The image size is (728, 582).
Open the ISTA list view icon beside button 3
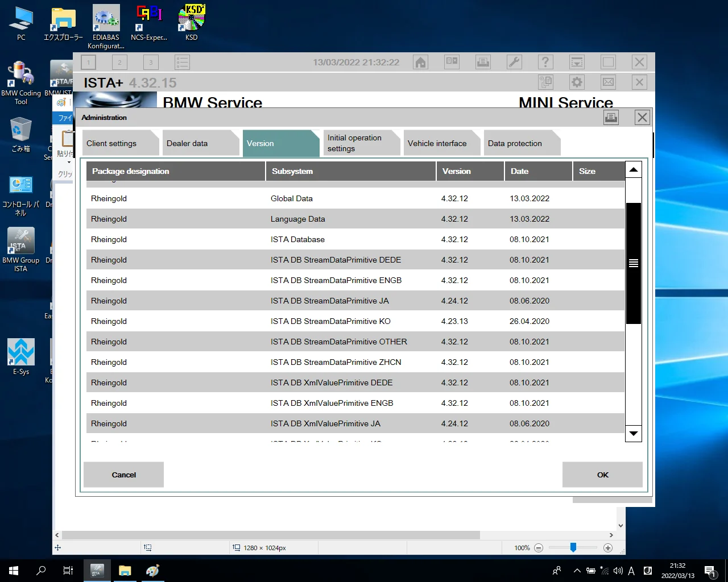point(182,62)
